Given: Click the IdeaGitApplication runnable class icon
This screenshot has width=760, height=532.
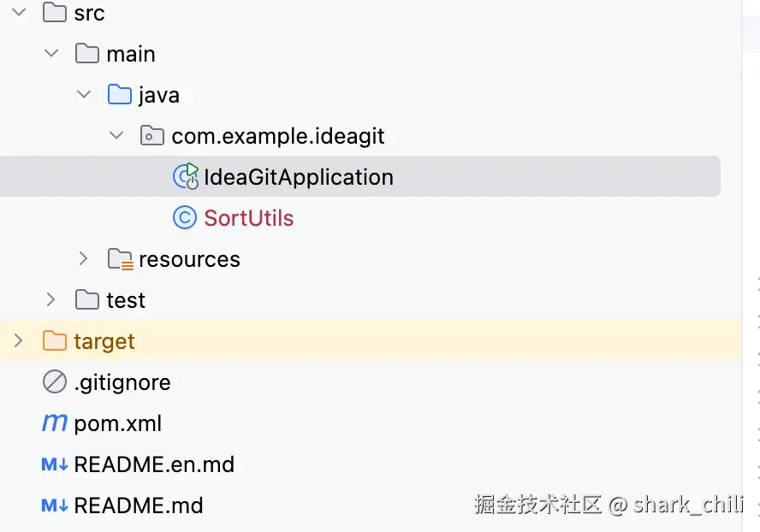Looking at the screenshot, I should [x=186, y=176].
